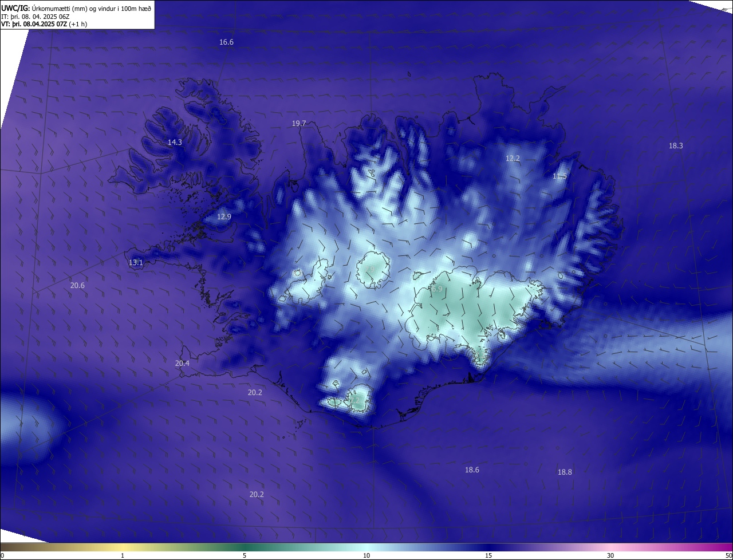Click the 19.7 value label
Viewport: 733px width, 560px height.
(x=299, y=124)
